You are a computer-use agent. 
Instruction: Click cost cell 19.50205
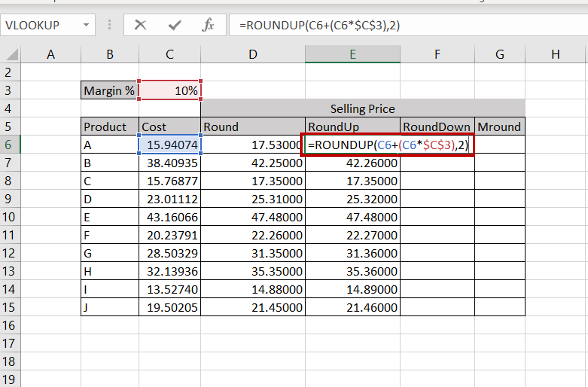169,307
